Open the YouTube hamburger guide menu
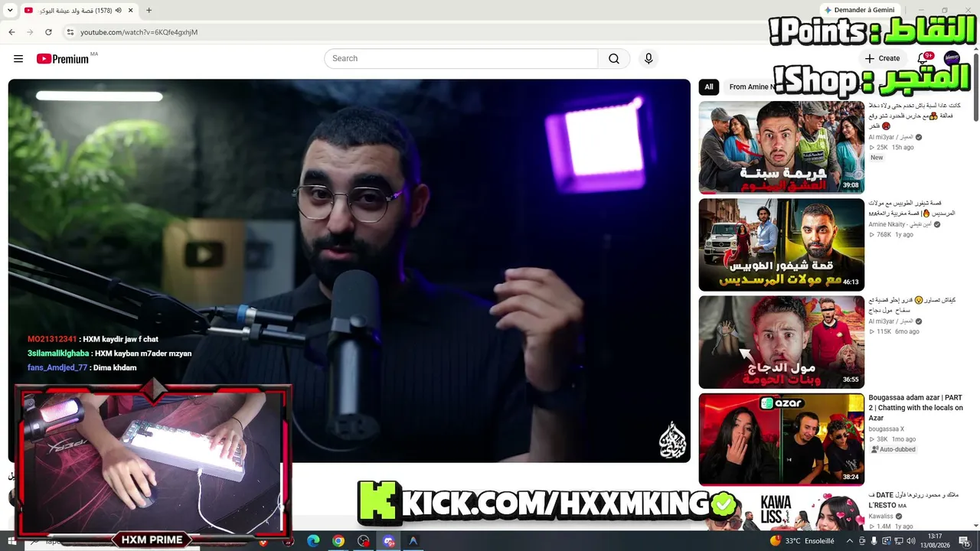 (18, 59)
